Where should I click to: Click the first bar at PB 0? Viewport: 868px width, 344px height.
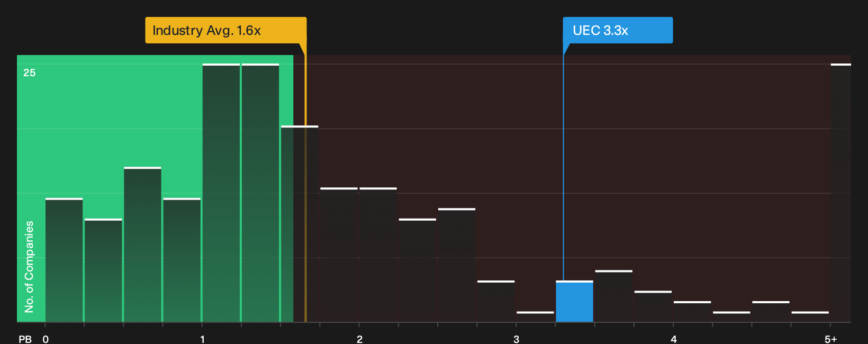coord(64,260)
